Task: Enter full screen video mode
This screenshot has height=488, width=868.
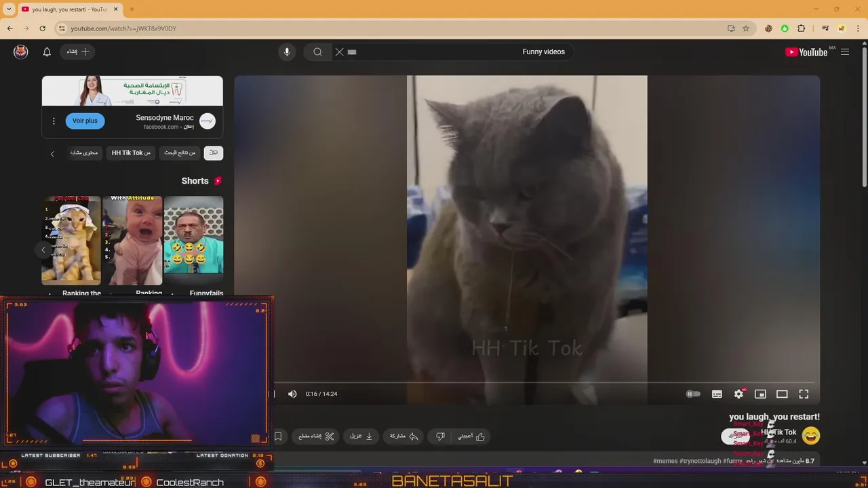Action: pos(804,394)
